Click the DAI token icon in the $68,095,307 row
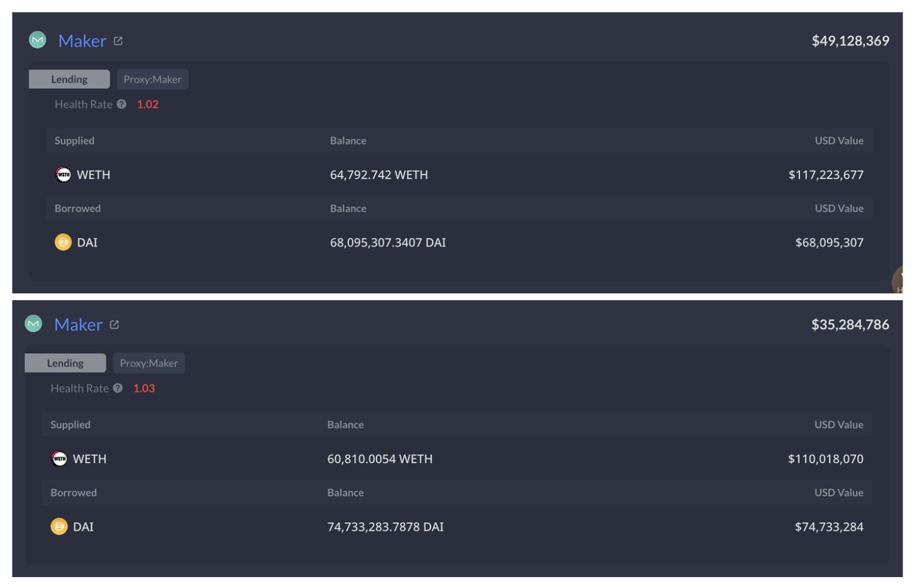Viewport: 914px width, 588px height. coord(63,243)
